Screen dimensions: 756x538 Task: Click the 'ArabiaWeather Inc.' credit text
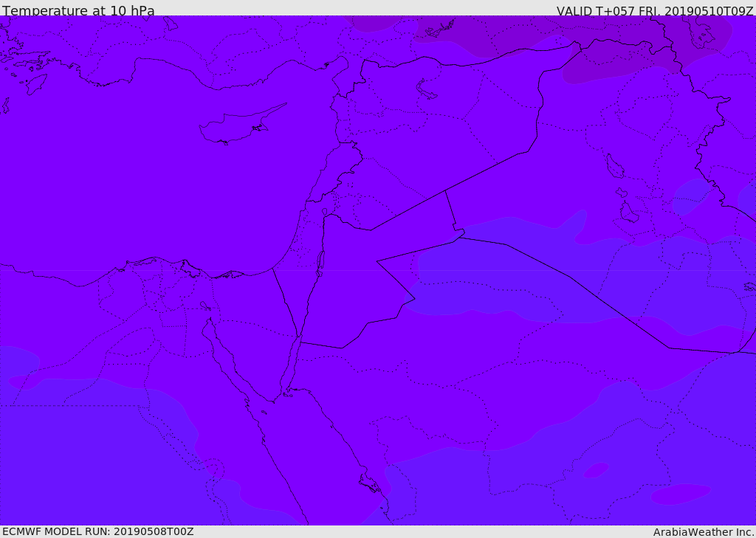click(704, 532)
